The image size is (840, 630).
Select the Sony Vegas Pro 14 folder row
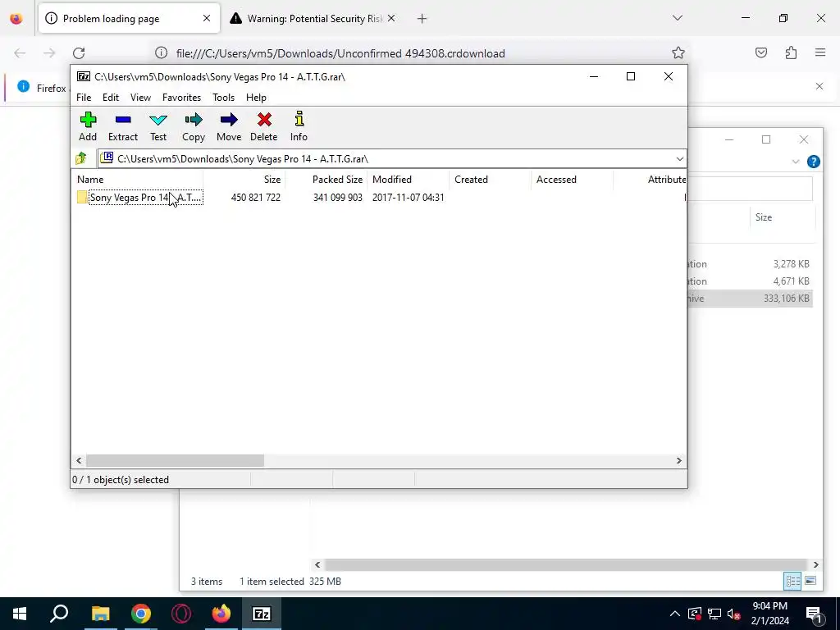[139, 197]
